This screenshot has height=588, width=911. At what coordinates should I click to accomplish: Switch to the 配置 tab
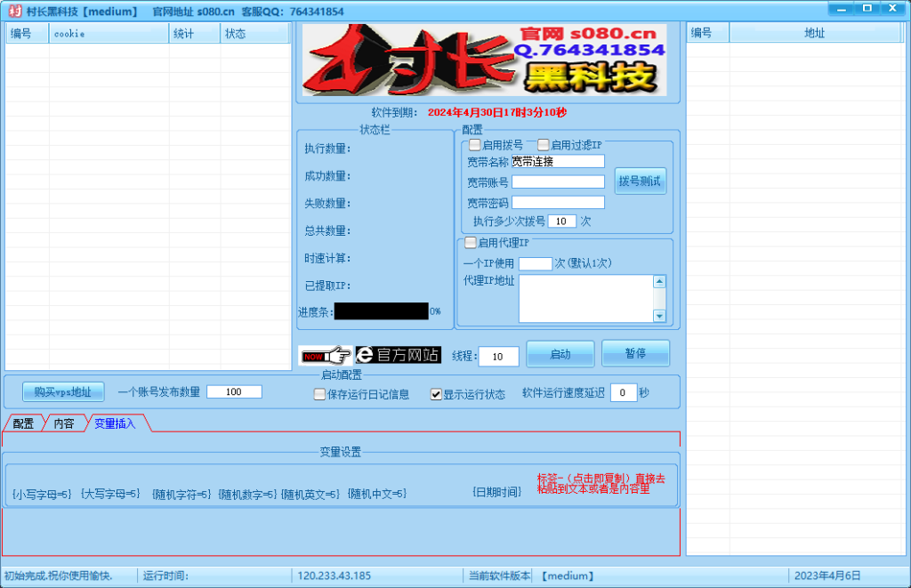(x=23, y=423)
